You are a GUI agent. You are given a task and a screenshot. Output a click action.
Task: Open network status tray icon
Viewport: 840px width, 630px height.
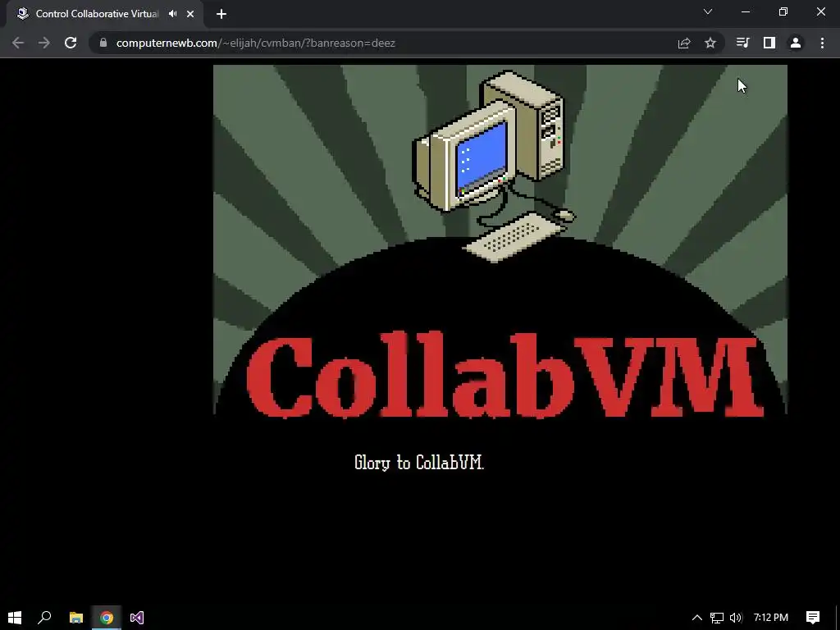click(x=717, y=618)
